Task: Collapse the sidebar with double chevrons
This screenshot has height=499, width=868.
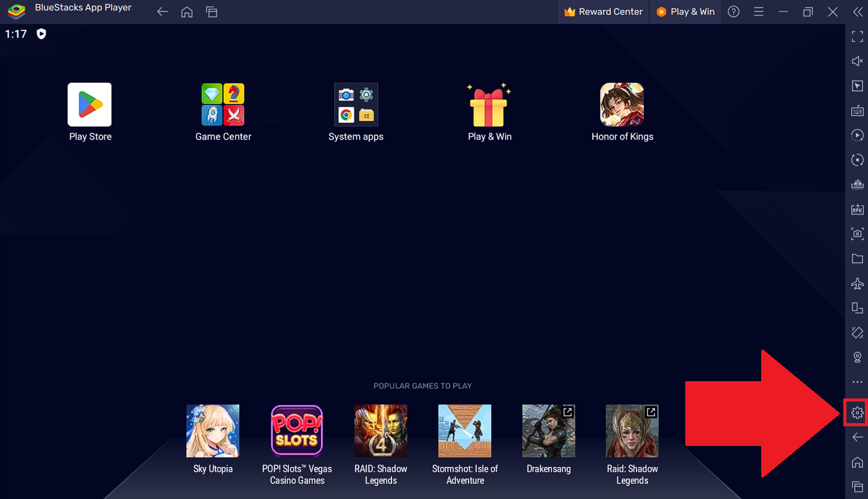Action: (858, 11)
